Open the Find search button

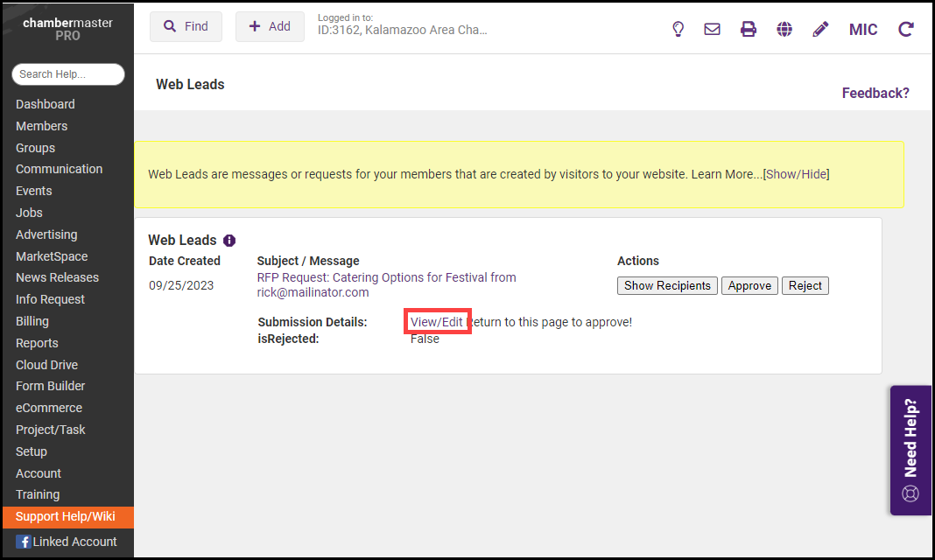click(186, 27)
